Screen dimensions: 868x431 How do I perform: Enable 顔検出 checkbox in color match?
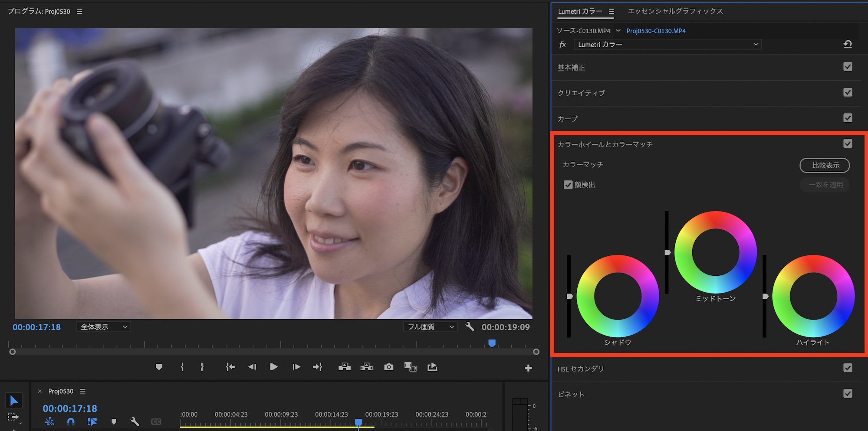[568, 185]
